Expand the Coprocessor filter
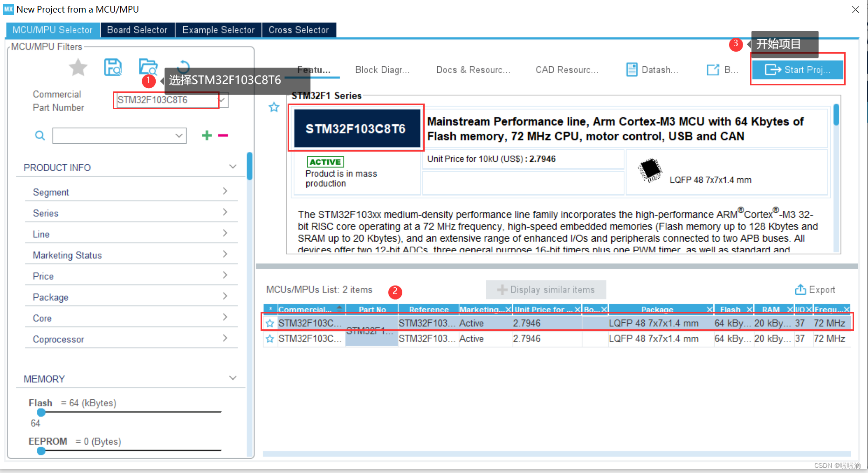 [x=225, y=338]
